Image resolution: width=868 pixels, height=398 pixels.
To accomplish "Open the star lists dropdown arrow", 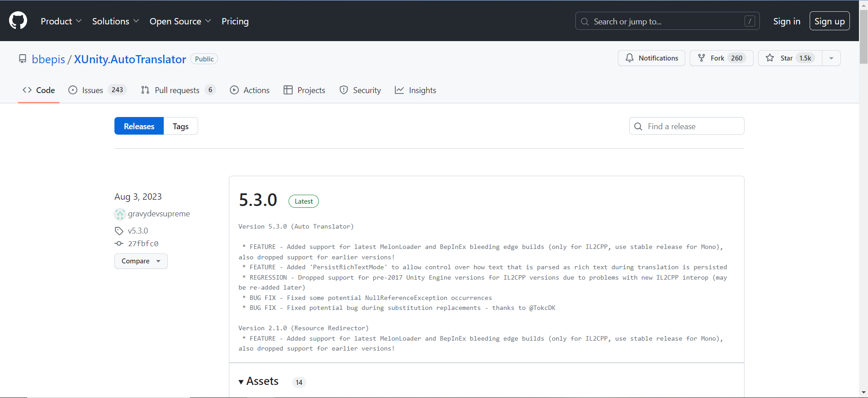I will 831,58.
